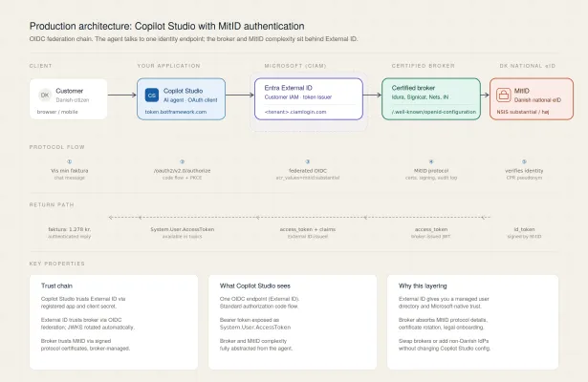The width and height of the screenshot is (588, 382).
Task: Click paragraph 'Broker and MitID complexity'
Action: (256, 345)
